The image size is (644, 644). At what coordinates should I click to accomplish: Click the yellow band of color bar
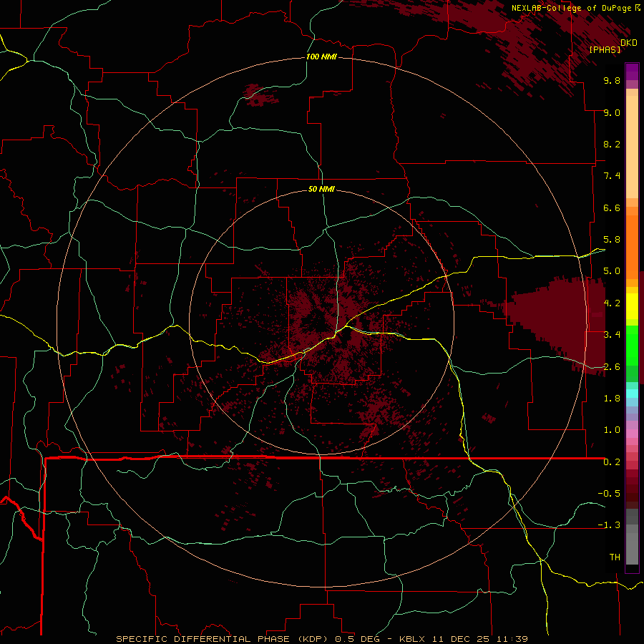(x=632, y=306)
